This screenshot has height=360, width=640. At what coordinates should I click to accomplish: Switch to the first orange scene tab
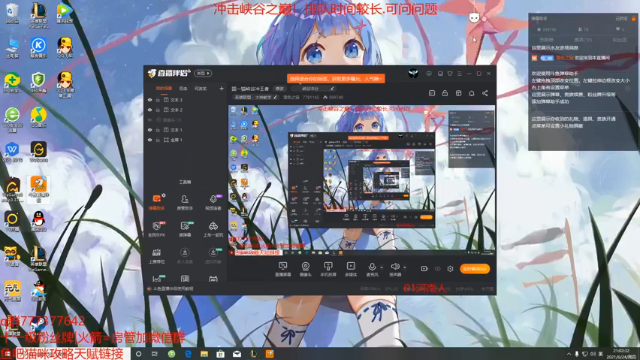click(164, 89)
